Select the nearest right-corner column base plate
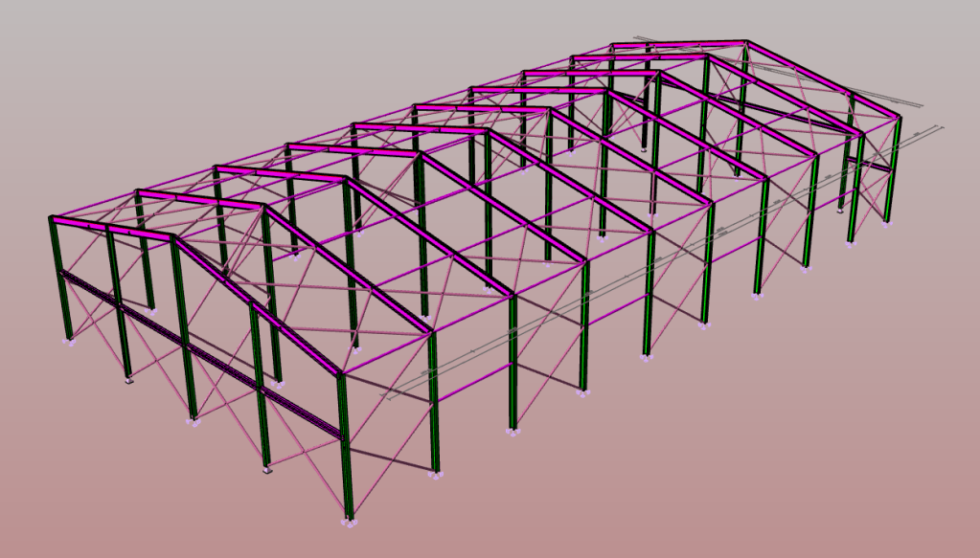Viewport: 980px width, 558px height. point(351,522)
